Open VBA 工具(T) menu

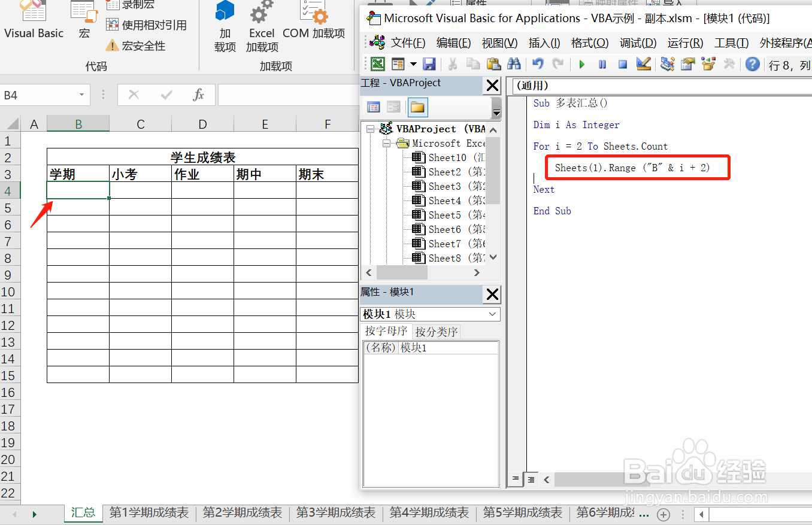[x=731, y=43]
